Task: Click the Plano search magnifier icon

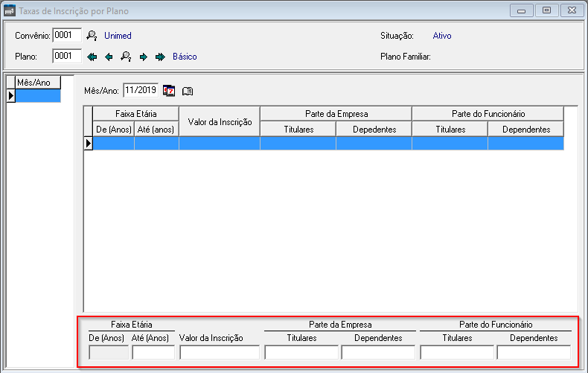Action: (126, 57)
